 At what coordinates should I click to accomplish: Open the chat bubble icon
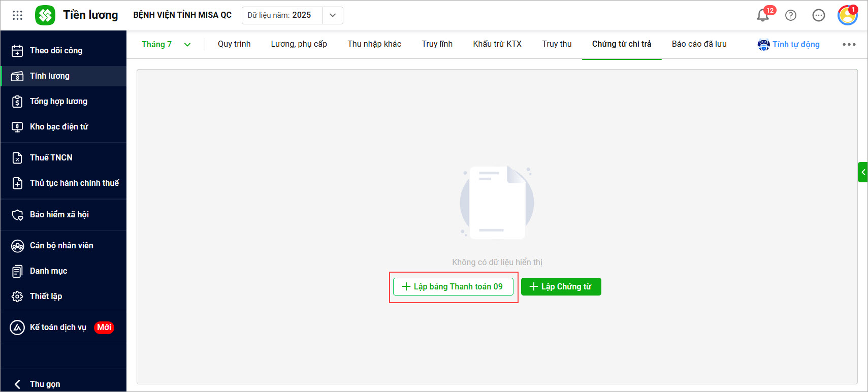[x=819, y=15]
